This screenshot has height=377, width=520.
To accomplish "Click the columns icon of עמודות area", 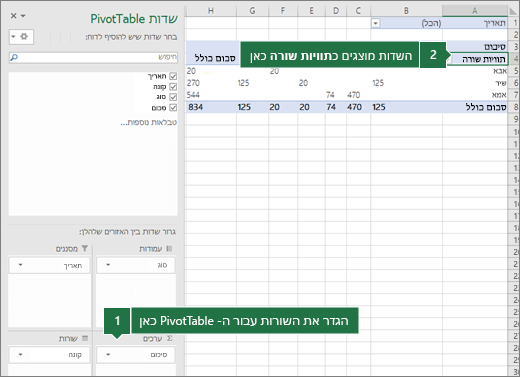I will (169, 248).
